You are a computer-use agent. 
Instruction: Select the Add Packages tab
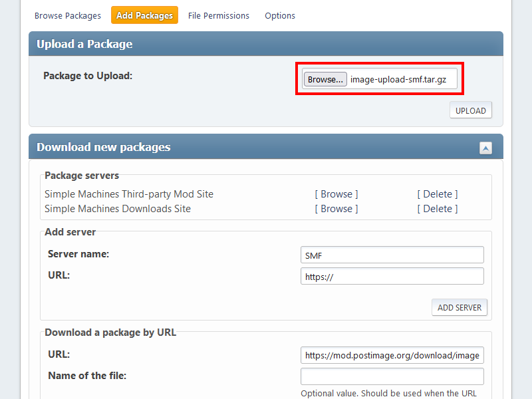pyautogui.click(x=144, y=15)
